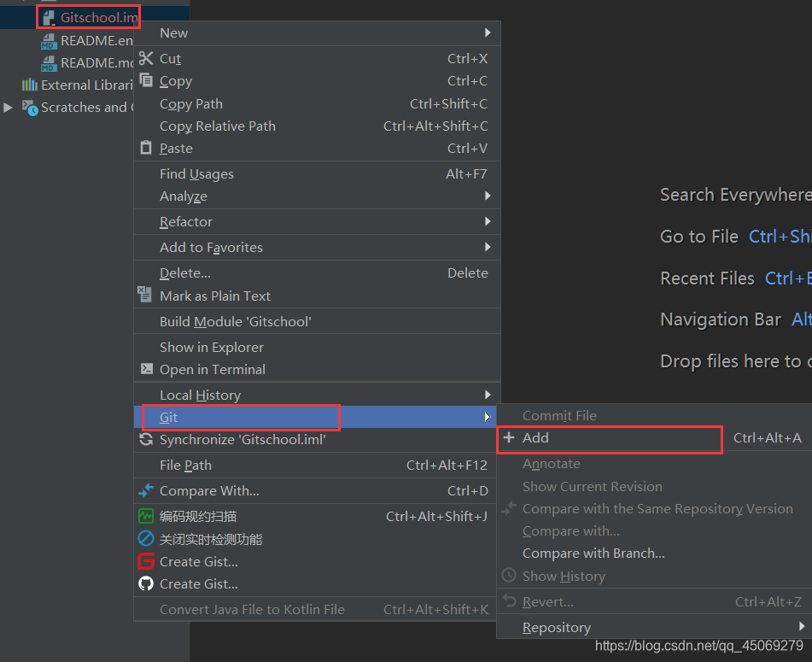The height and width of the screenshot is (662, 812).
Task: Click the Compare with Same Repository Version icon
Action: (509, 507)
